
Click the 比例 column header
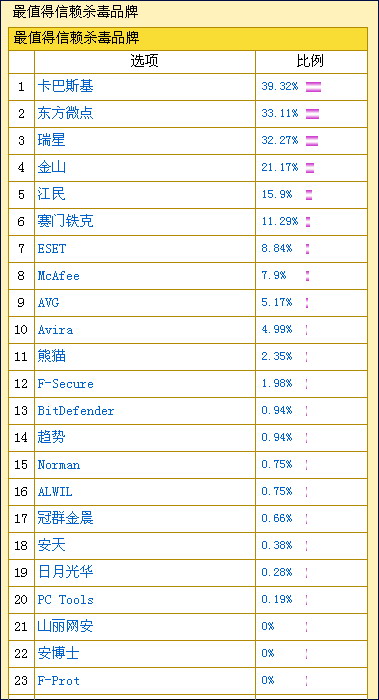[x=311, y=62]
